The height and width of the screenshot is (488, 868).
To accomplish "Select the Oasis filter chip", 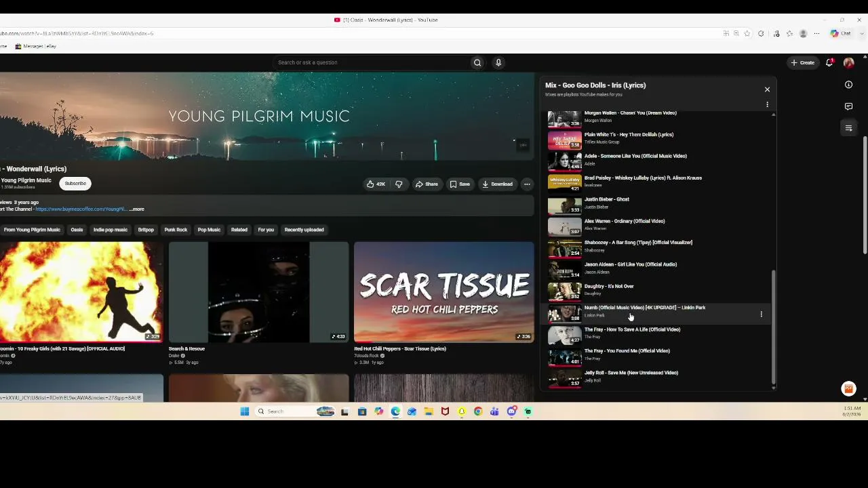I will tap(77, 230).
